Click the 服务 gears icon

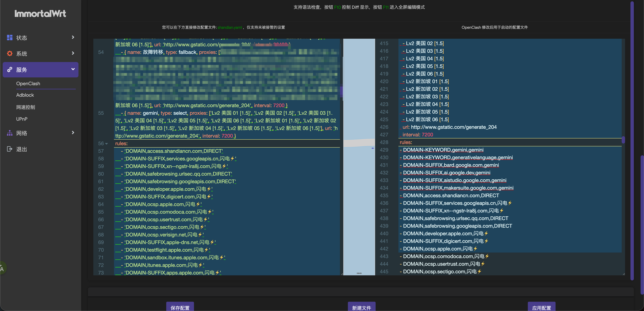[x=9, y=70]
